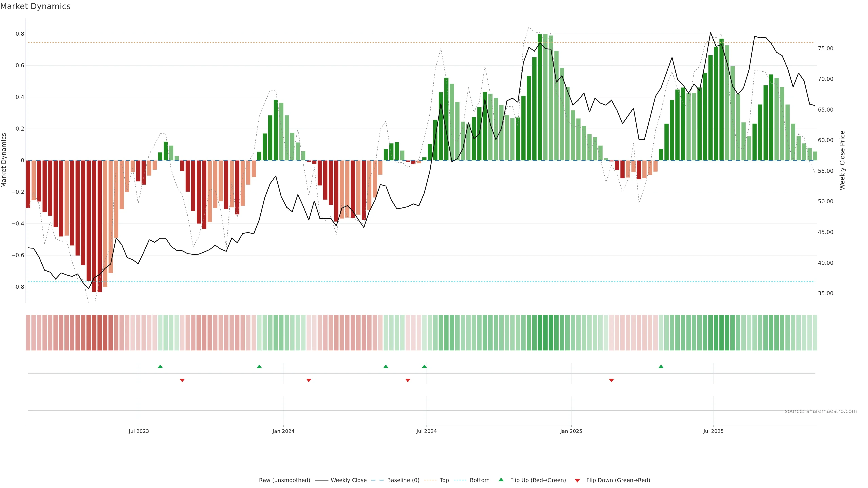Click the Market Dynamics chart title
Image resolution: width=868 pixels, height=488 pixels.
(35, 6)
